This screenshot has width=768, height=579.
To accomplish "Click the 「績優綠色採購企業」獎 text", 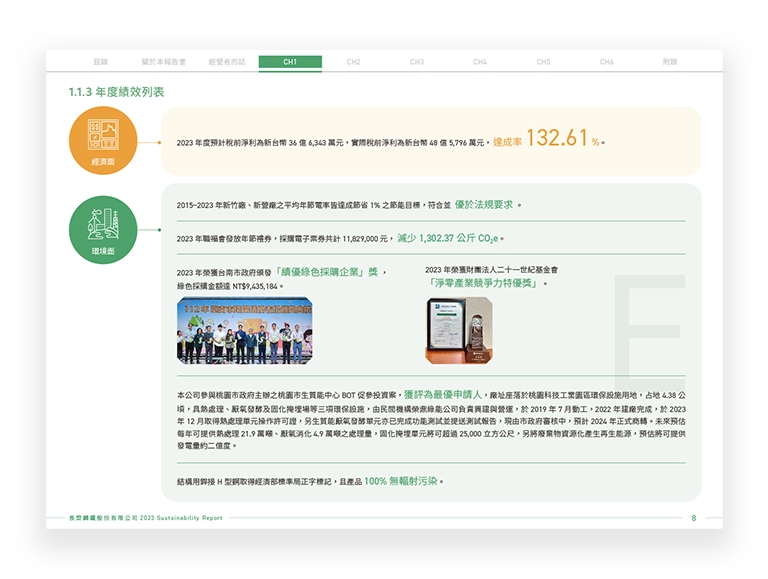I will point(326,272).
